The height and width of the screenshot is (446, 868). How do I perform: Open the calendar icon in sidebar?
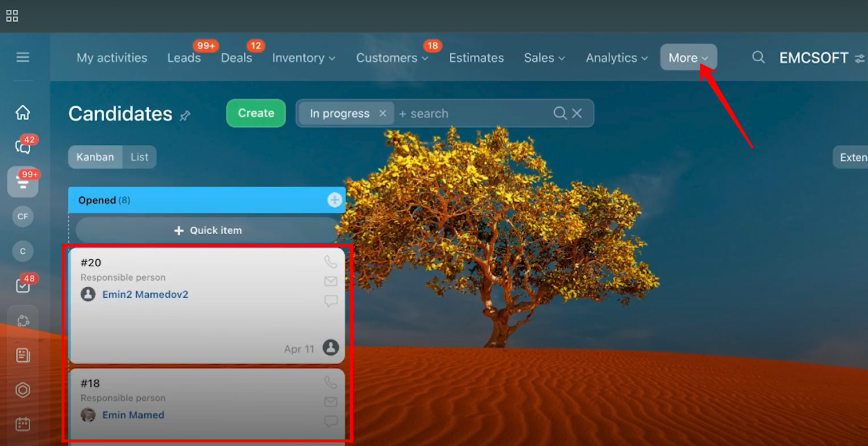23,424
